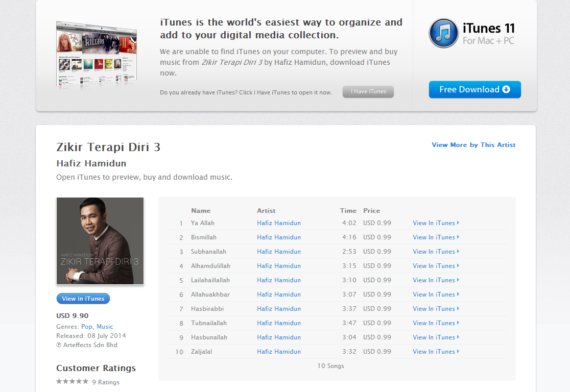The image size is (570, 392).
Task: Select the Tubnailallah song title
Action: pos(209,323)
